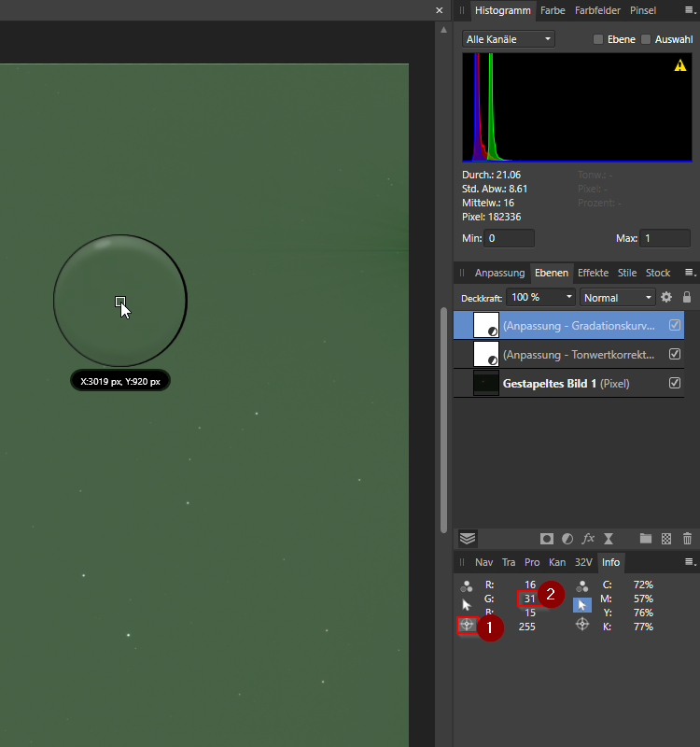Click the RGB color model circles icon
The image size is (700, 747).
coord(467,586)
